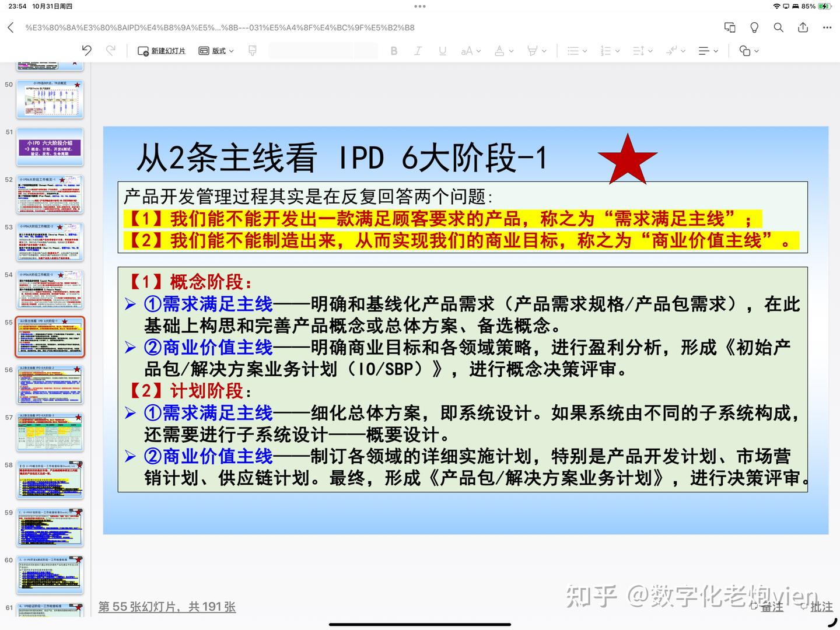Tap the format painter icon
The width and height of the screenshot is (840, 630).
252,51
